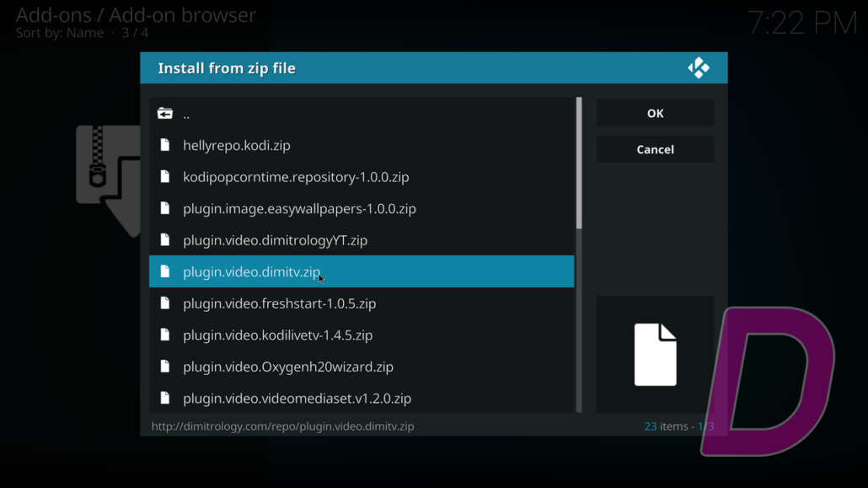Click file icon beside plugin.video.dimitrologyYT.zip
This screenshot has width=868, height=488.
165,240
